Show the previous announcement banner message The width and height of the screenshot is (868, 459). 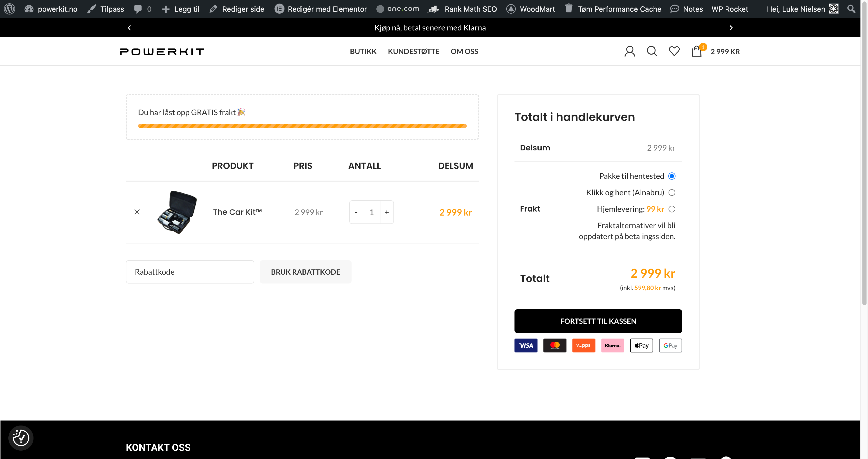(x=129, y=28)
